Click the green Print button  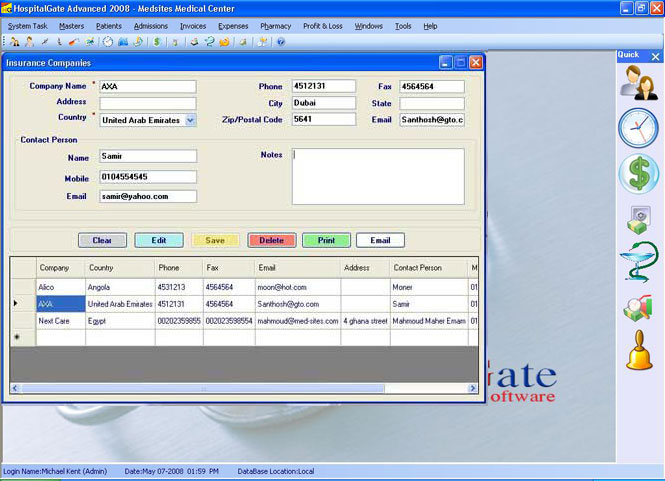[326, 240]
